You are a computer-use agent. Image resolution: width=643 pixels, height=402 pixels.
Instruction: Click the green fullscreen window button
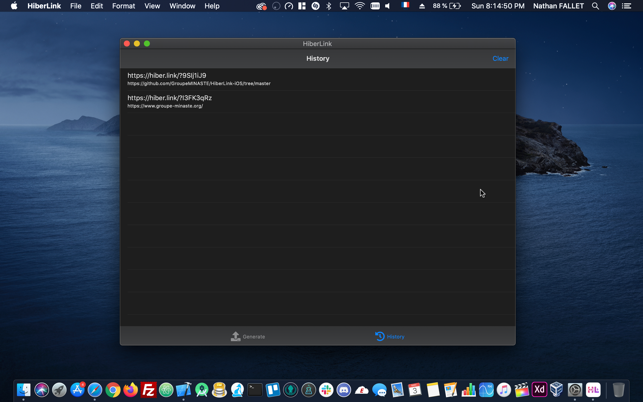coord(147,43)
